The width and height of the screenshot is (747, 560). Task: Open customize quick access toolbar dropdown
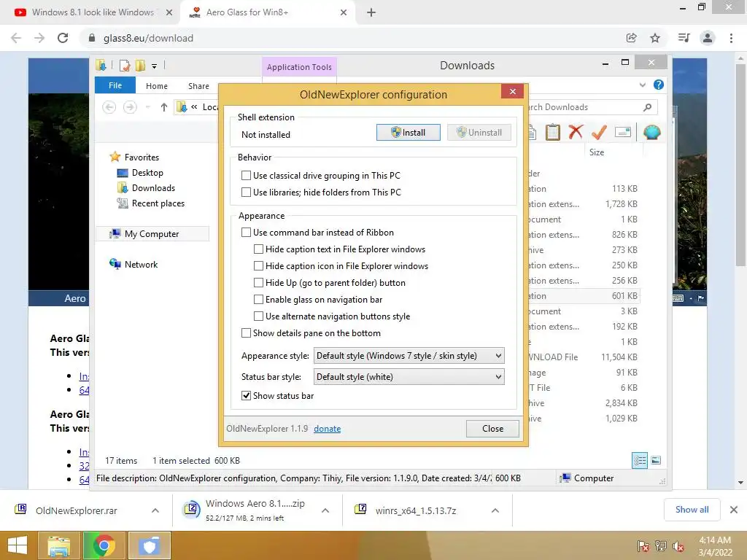coord(155,66)
